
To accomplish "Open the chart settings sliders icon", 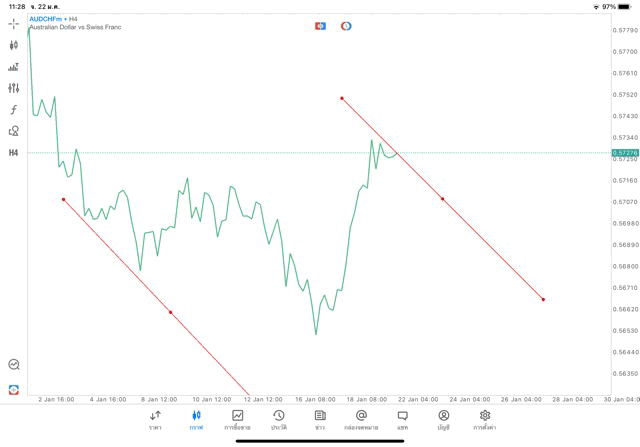I will point(13,88).
